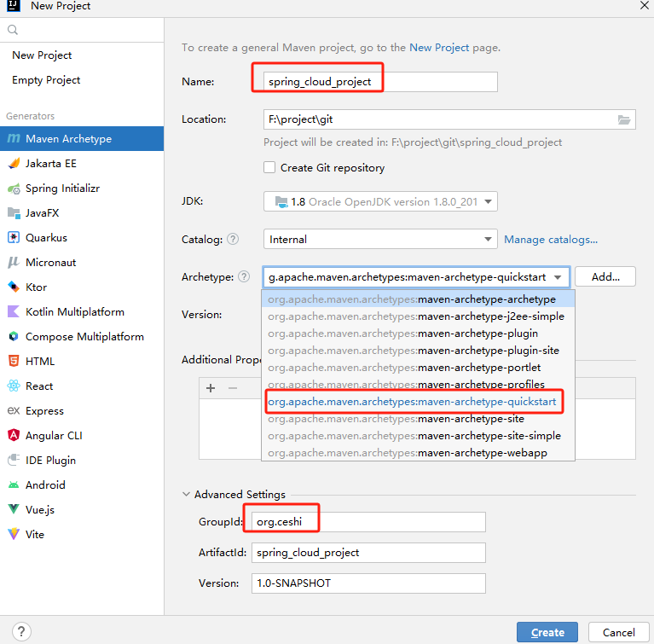
Task: Click the Quarkus generator icon
Action: (x=14, y=237)
